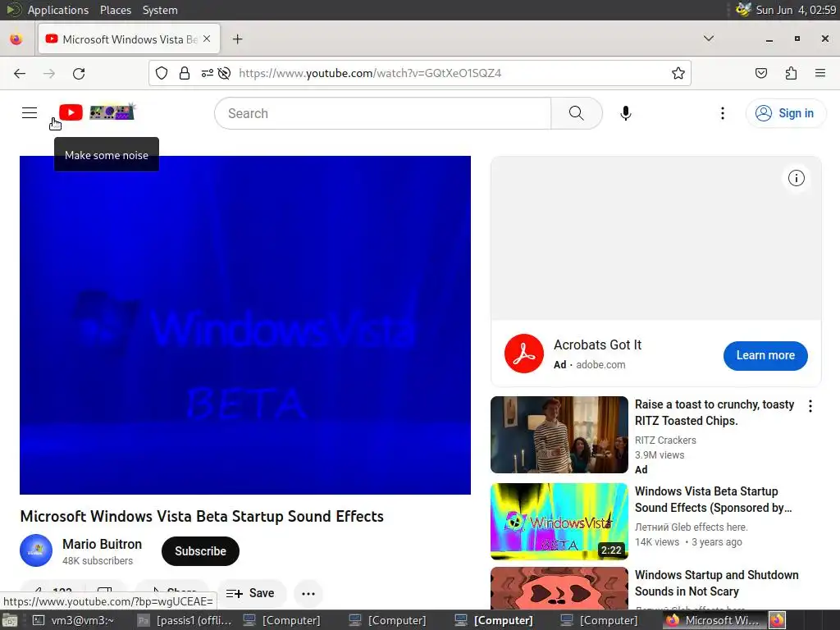Open more actions ellipsis under video

coord(308,594)
